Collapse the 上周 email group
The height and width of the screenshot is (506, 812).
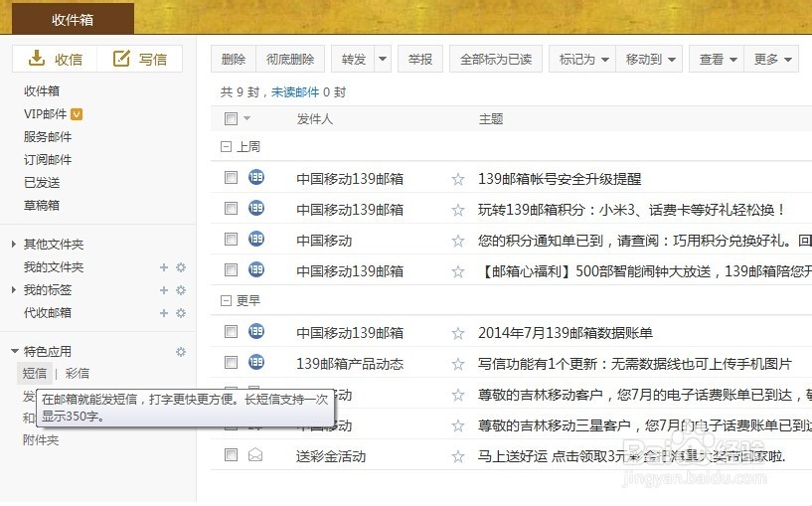point(226,147)
